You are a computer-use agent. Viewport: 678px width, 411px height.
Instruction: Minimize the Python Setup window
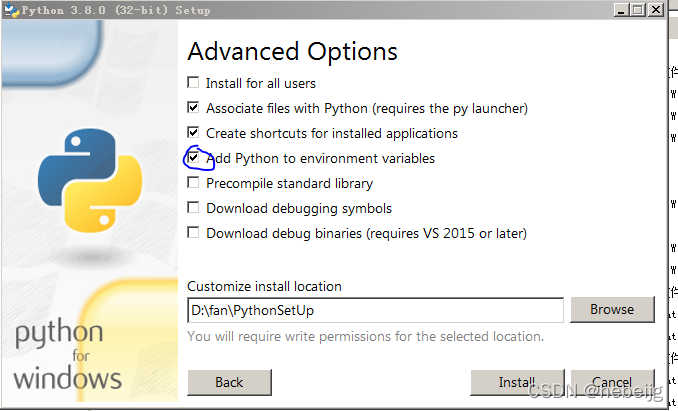pyautogui.click(x=621, y=10)
